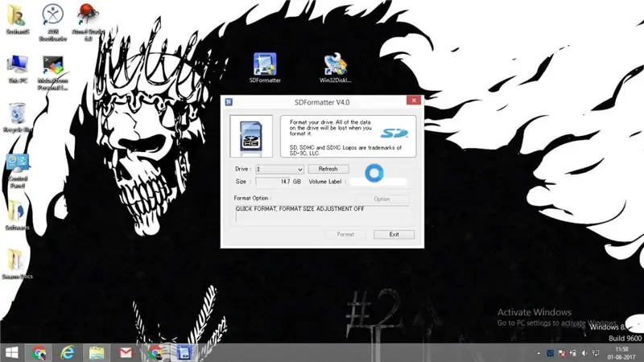Click the SDFormatter title bar app icon
The height and width of the screenshot is (362, 644).
point(229,102)
